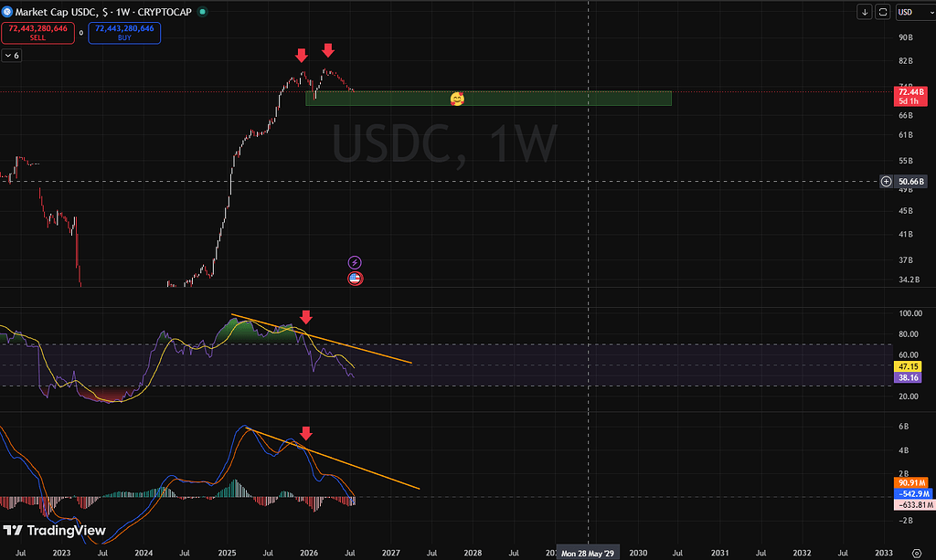936x560 pixels.
Task: Click the 2028 label on time axis
Action: coord(473,553)
